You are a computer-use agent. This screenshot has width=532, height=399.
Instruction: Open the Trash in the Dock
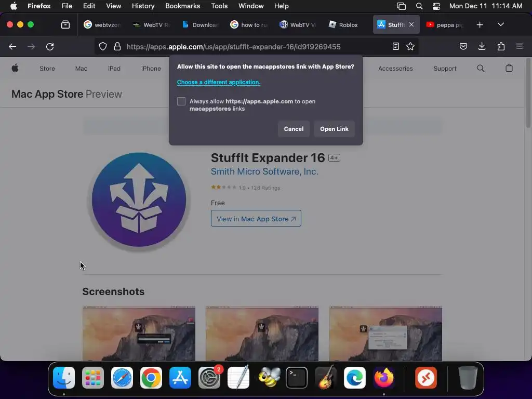468,378
